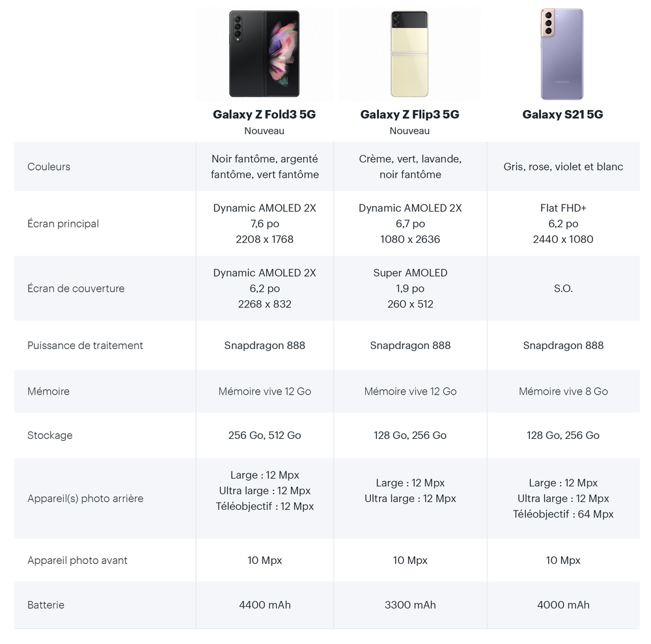
Task: Click the 4400 mAh battery cell
Action: [x=265, y=604]
